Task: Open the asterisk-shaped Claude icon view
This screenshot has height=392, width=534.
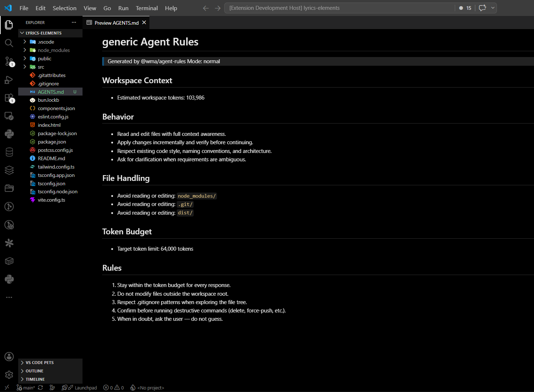Action: point(9,243)
